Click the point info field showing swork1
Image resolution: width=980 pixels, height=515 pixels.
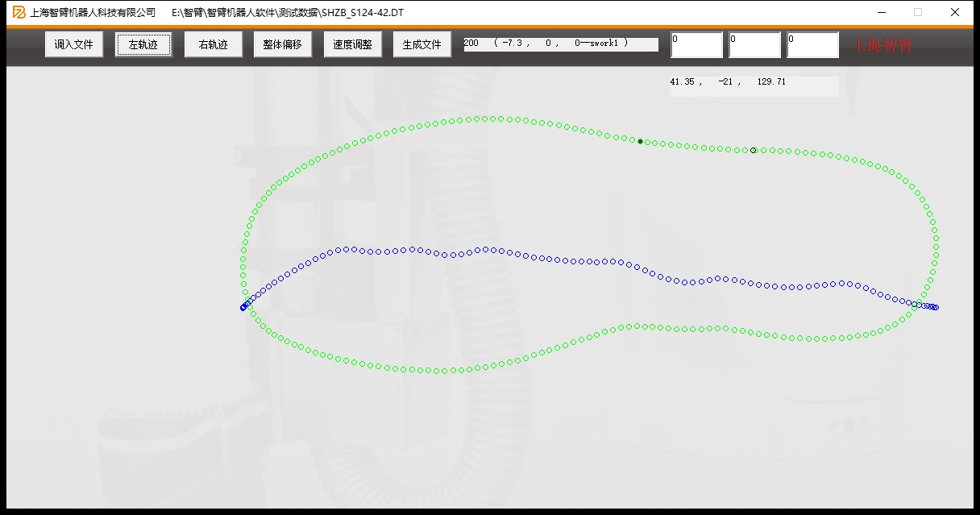tap(560, 44)
